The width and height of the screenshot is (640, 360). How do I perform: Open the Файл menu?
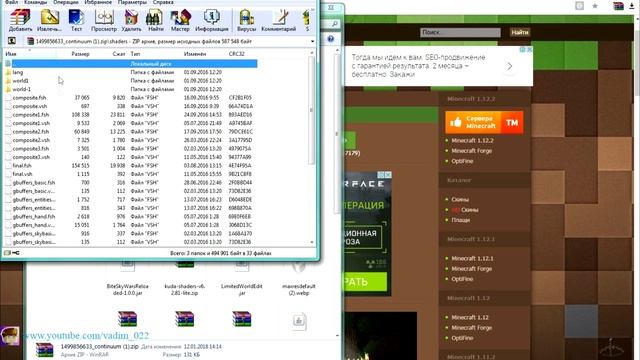click(11, 2)
